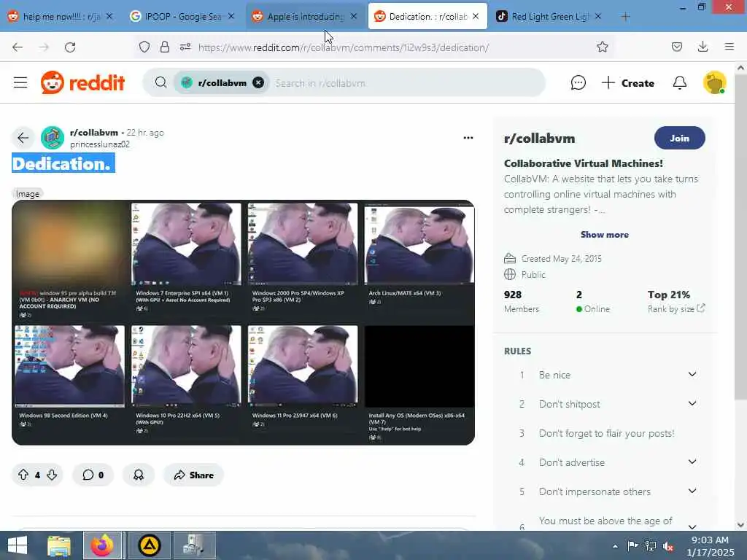Close the Red Light Green Light tab

tap(598, 16)
